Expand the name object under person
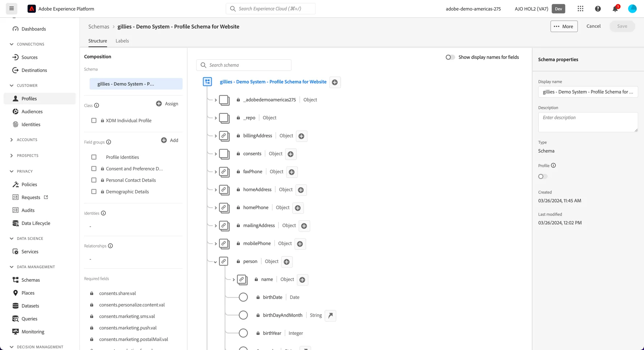Image resolution: width=644 pixels, height=350 pixels. click(234, 280)
